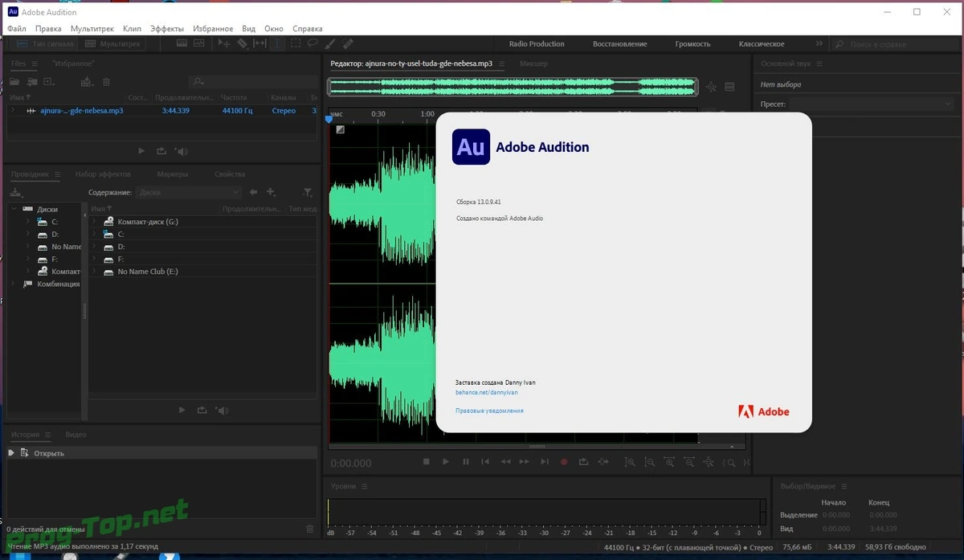Expand No Name Club (E:) row
964x560 pixels.
click(x=95, y=272)
